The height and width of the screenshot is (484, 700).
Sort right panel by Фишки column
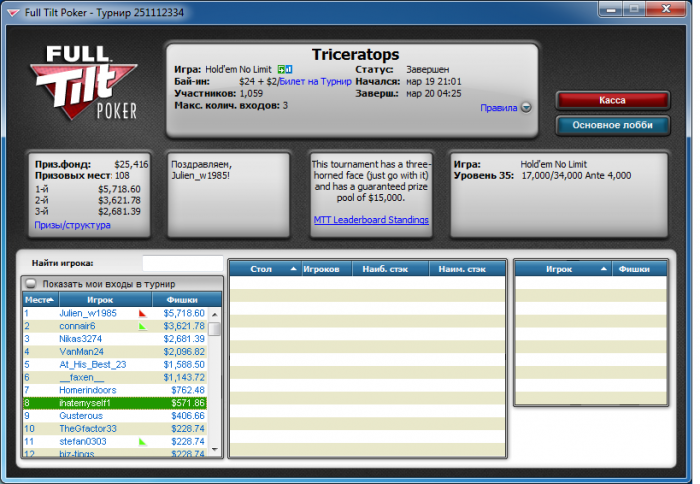[640, 269]
